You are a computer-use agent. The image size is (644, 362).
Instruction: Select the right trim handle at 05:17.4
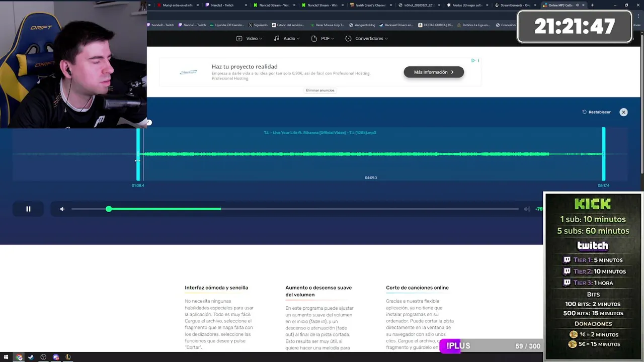[x=603, y=154]
